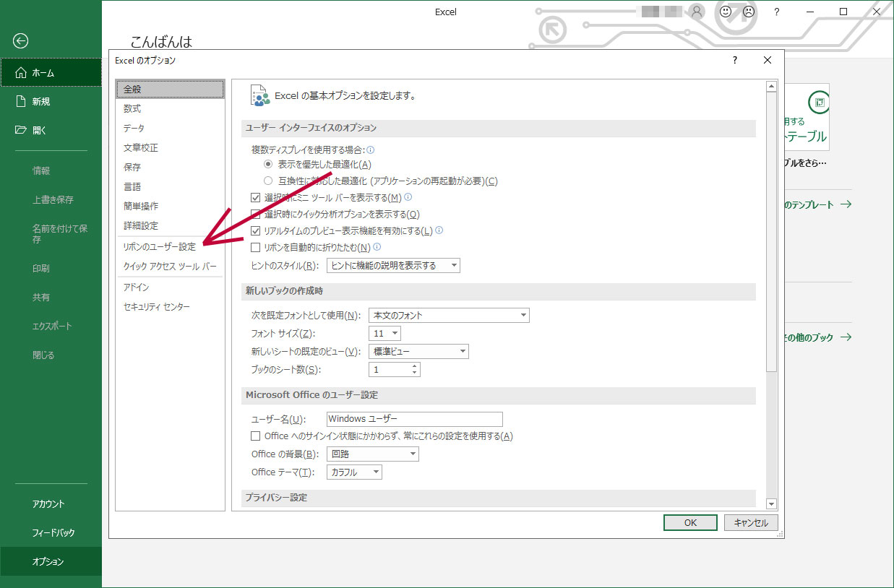Select the 詳細設定 options category
The height and width of the screenshot is (588, 894).
(x=170, y=226)
